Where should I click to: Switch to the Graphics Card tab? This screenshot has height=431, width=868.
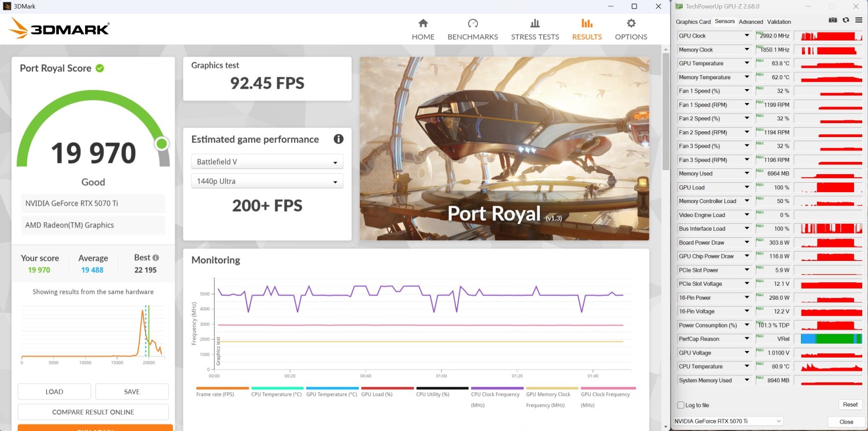[x=693, y=22]
